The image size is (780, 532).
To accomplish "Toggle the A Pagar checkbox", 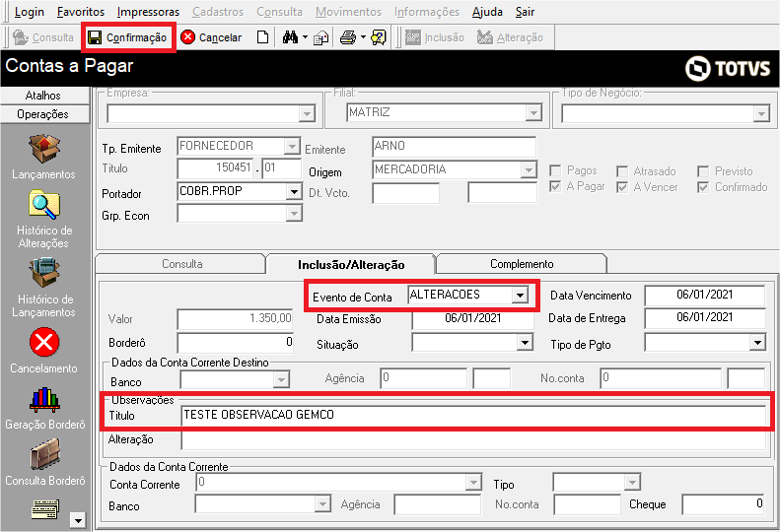I will coord(555,187).
